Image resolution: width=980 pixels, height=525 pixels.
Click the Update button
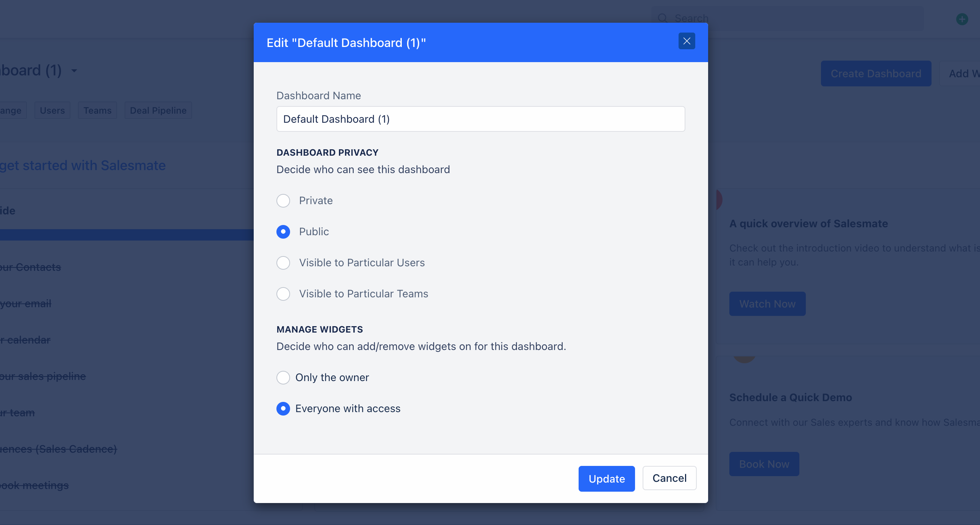(x=606, y=478)
